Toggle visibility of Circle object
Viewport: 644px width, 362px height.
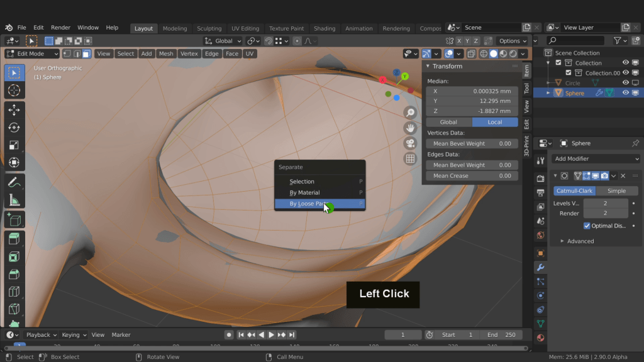point(626,83)
